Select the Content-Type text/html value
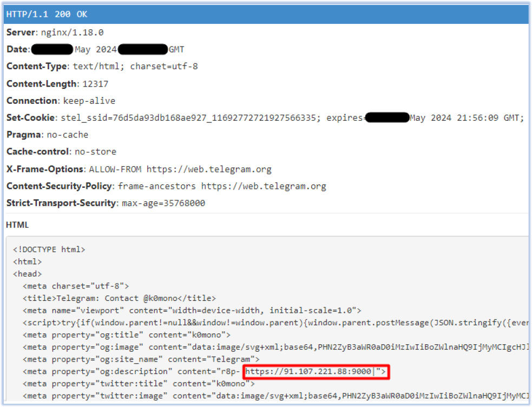This screenshot has width=532, height=407. (135, 67)
